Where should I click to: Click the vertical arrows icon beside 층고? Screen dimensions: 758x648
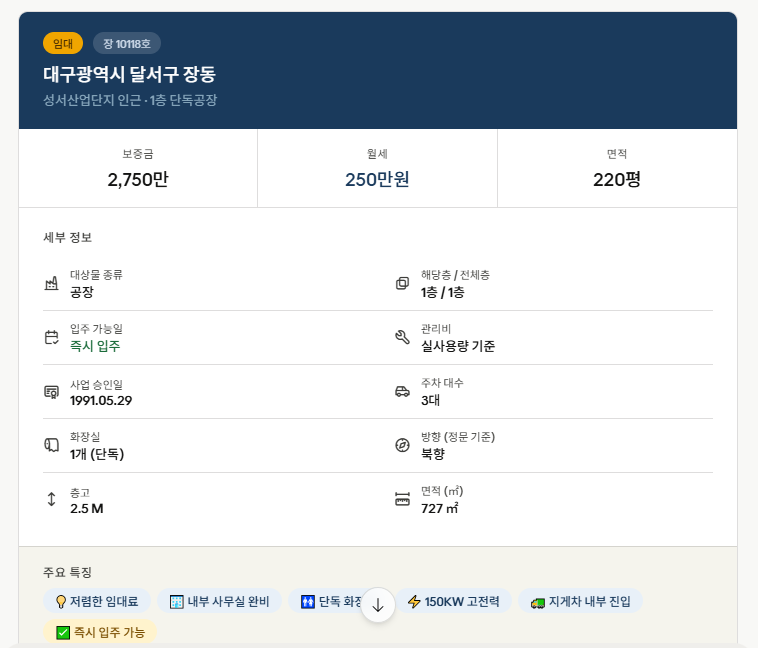[51, 499]
